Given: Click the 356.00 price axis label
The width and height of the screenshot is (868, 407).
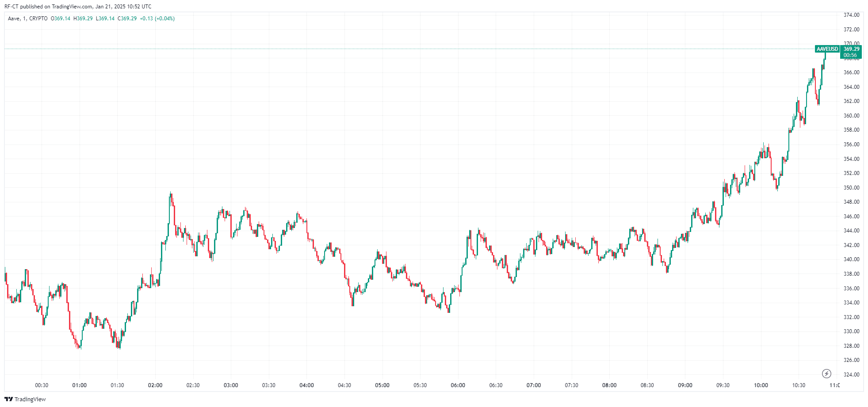Looking at the screenshot, I should click(x=851, y=145).
